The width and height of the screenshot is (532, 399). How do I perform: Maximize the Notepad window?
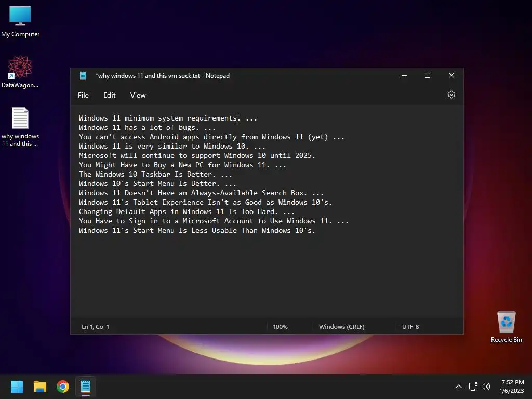pos(428,76)
